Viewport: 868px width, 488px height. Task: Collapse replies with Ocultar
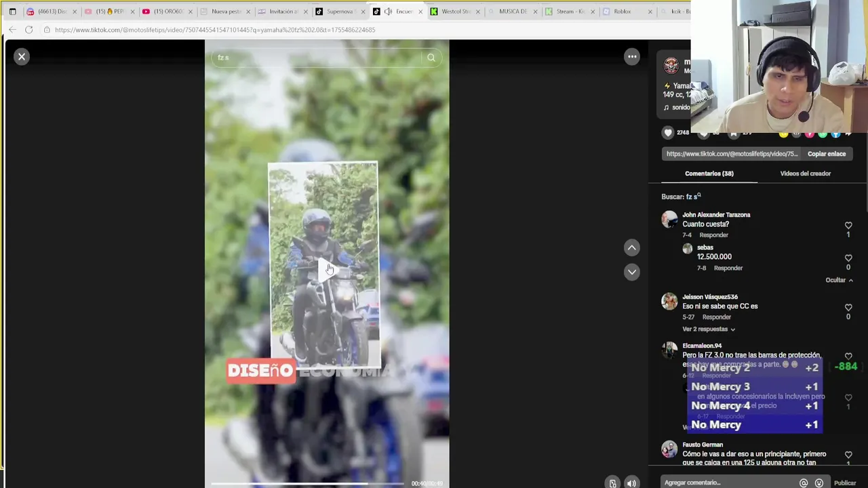tap(840, 280)
